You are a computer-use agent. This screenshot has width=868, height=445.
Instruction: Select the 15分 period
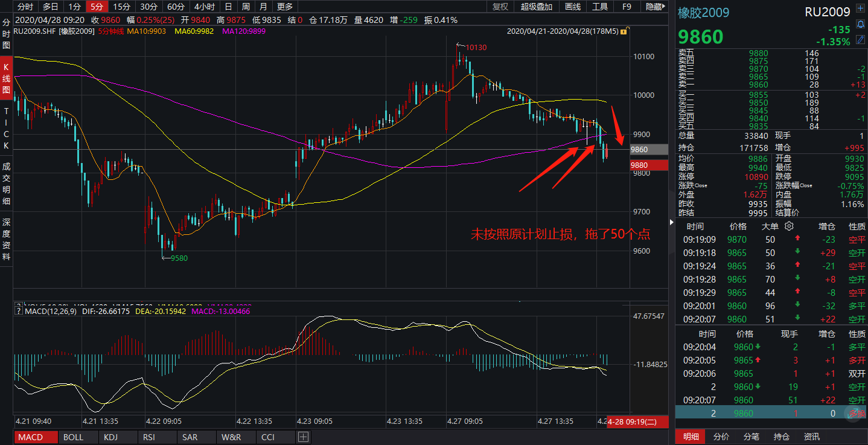point(122,7)
